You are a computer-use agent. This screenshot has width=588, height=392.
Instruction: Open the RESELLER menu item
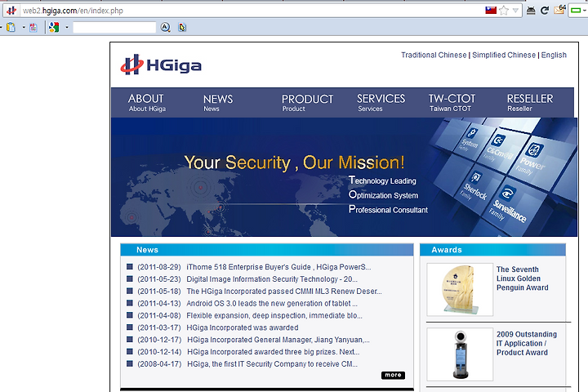coord(530,103)
